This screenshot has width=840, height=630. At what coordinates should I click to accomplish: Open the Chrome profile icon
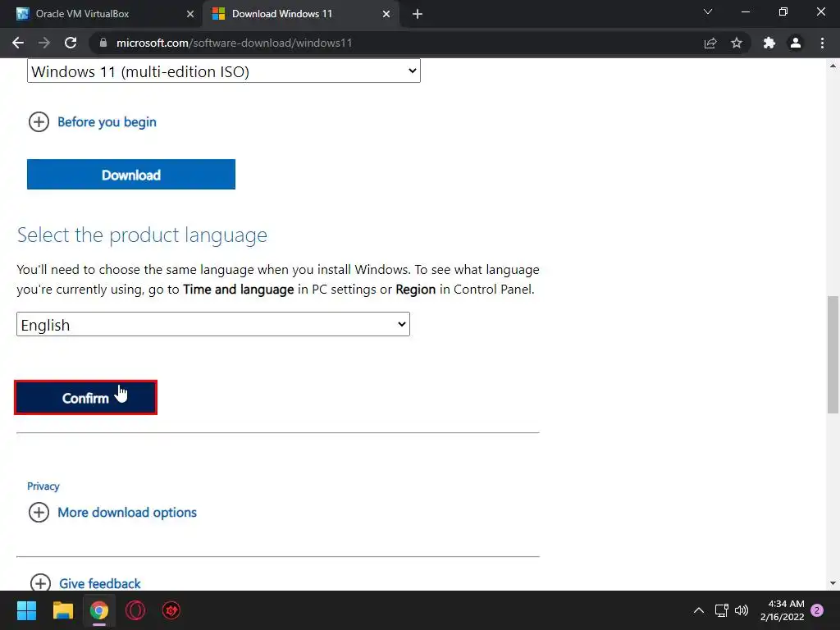pos(796,43)
